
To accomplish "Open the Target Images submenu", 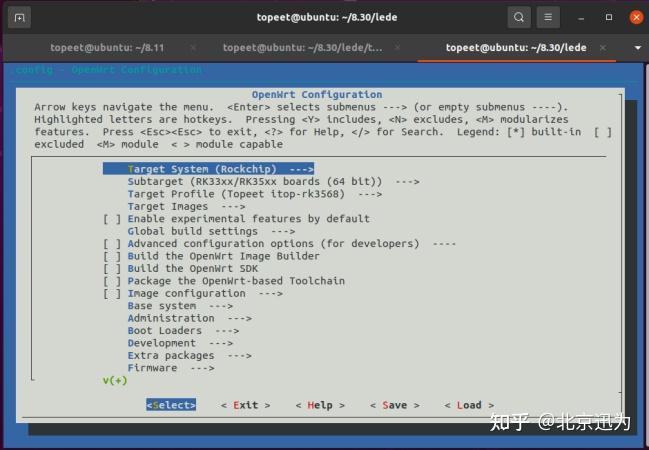I will click(x=186, y=206).
